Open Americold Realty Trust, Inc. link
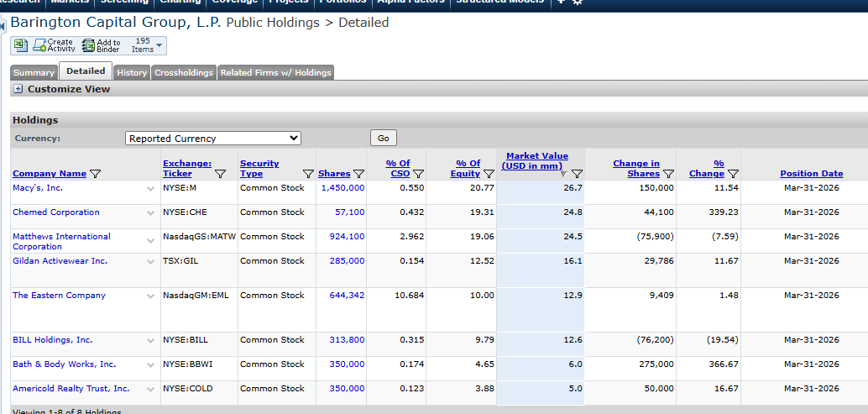Viewport: 868px width, 414px height. point(71,389)
